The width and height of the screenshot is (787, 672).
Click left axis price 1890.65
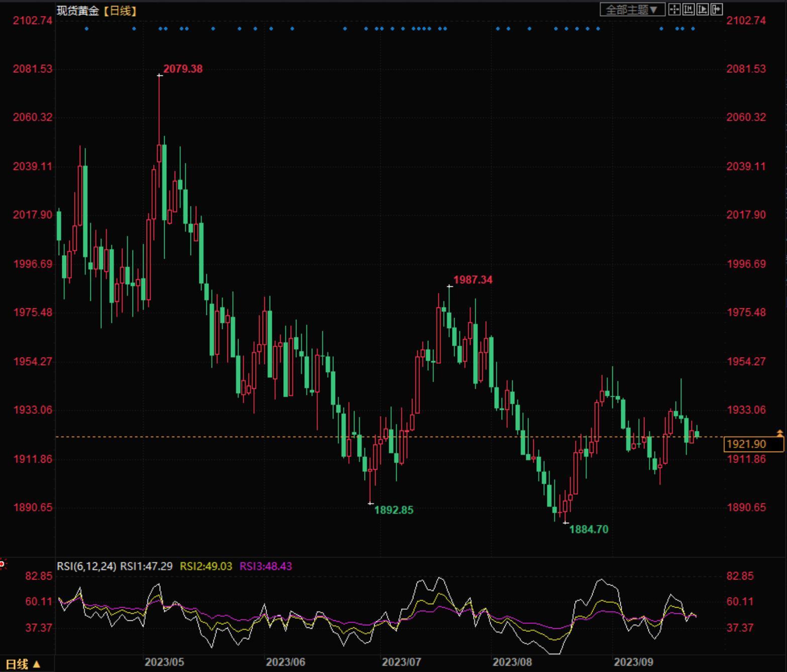tap(33, 507)
